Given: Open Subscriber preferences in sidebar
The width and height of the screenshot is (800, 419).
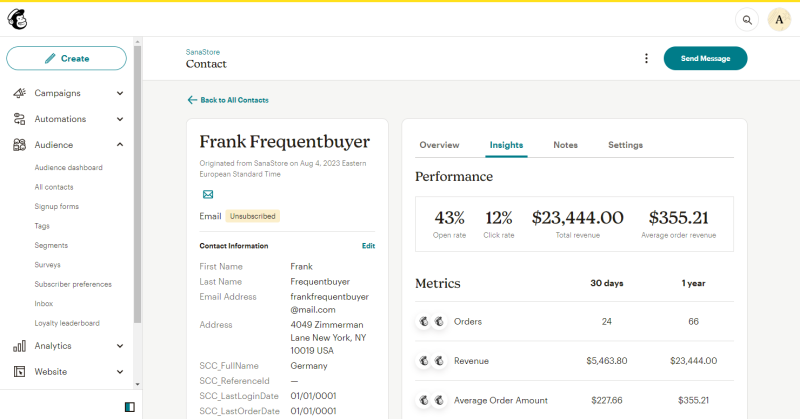Looking at the screenshot, I should point(73,284).
